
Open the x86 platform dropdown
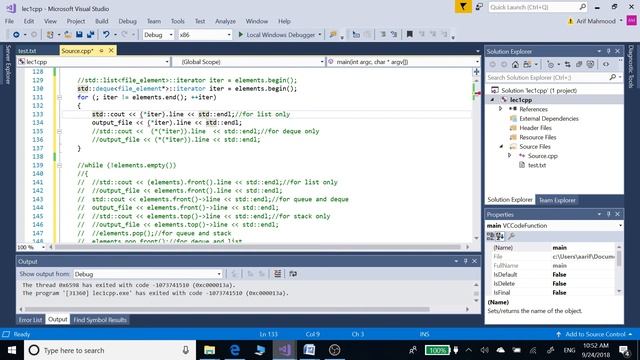pyautogui.click(x=205, y=35)
